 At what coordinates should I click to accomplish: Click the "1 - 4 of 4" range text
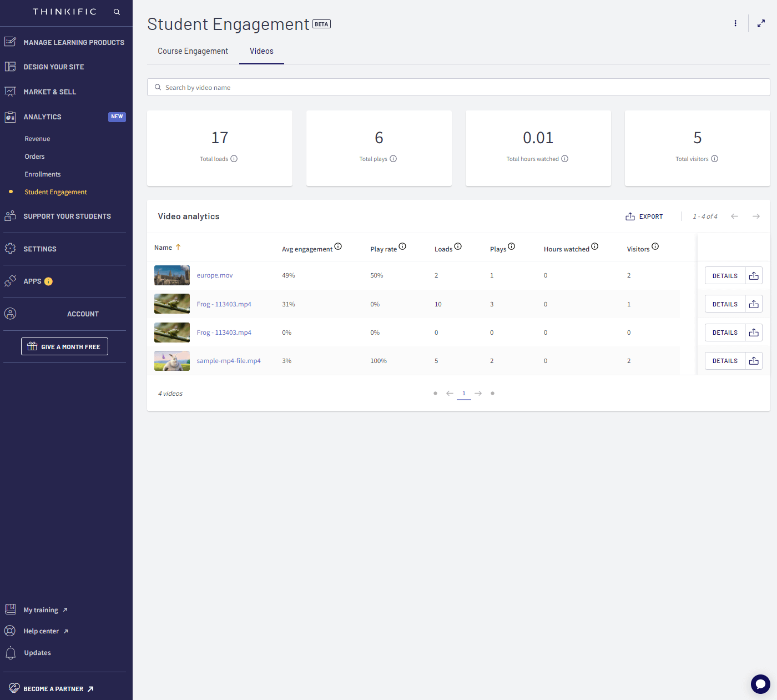[705, 216]
